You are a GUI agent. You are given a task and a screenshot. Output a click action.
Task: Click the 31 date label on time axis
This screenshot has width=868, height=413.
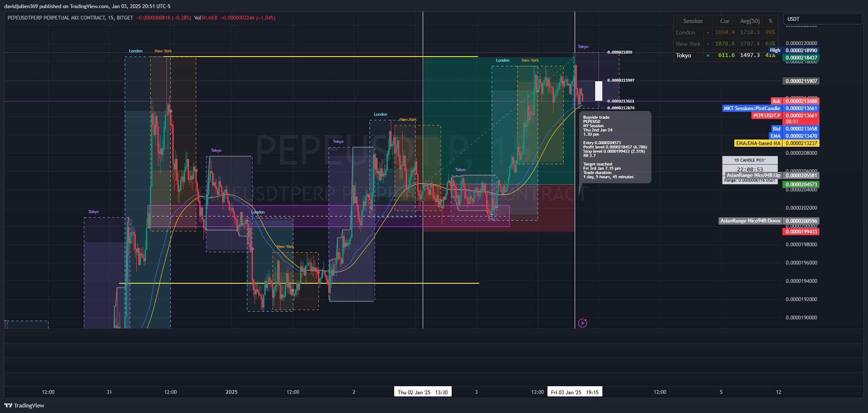pyautogui.click(x=109, y=392)
